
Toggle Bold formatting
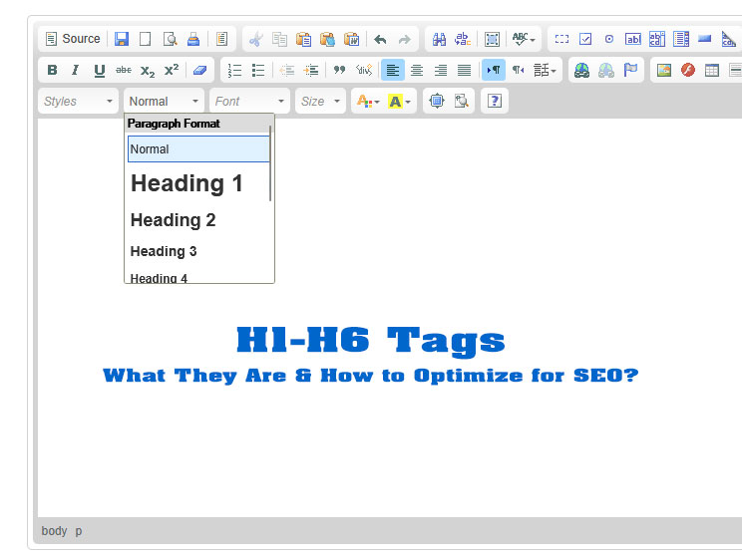coord(52,70)
